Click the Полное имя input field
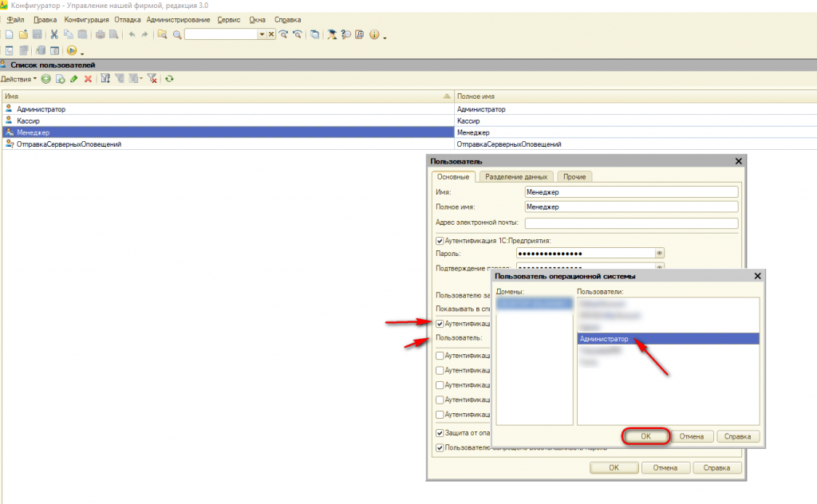 632,207
